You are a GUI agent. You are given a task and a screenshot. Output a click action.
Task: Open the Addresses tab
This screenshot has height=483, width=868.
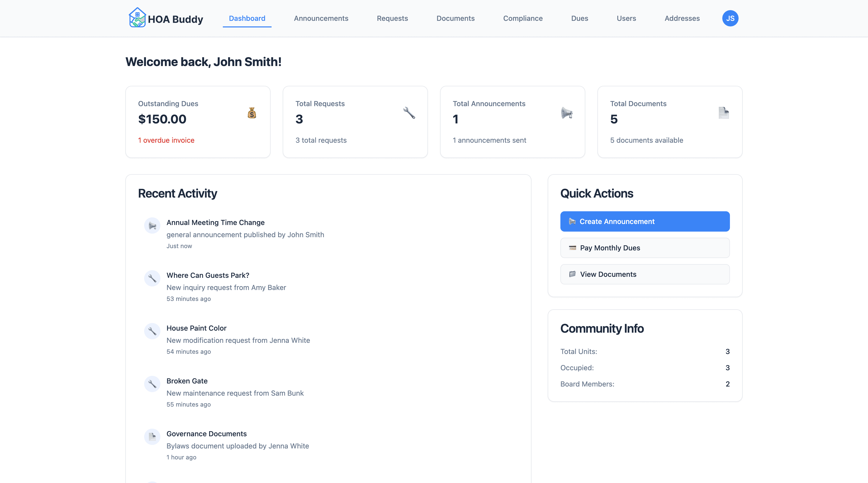(682, 18)
